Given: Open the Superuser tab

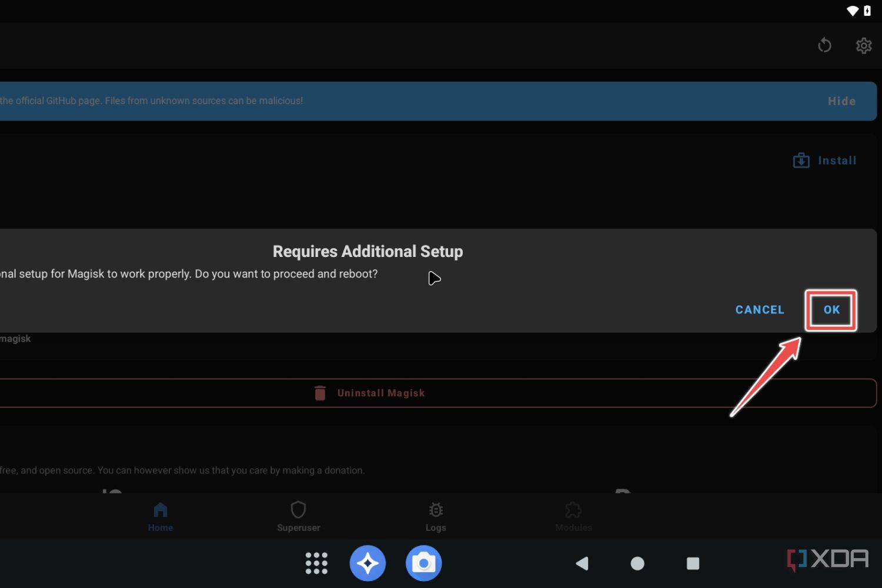Looking at the screenshot, I should pos(299,517).
